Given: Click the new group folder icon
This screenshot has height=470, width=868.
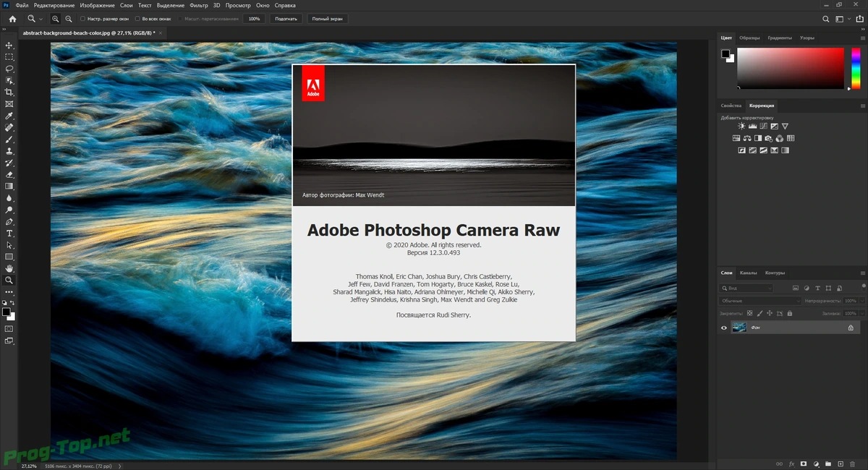Looking at the screenshot, I should (x=828, y=463).
